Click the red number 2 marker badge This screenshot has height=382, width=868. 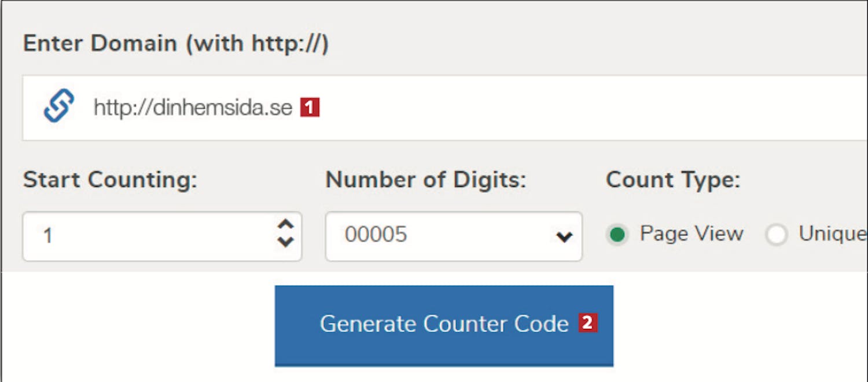click(587, 322)
